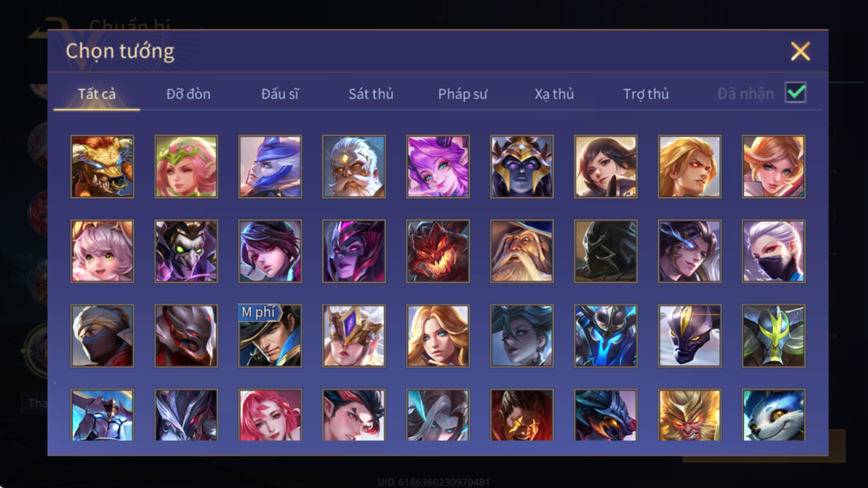Switch to the "Đỡ đòn" tab
This screenshot has height=488, width=868.
[188, 94]
